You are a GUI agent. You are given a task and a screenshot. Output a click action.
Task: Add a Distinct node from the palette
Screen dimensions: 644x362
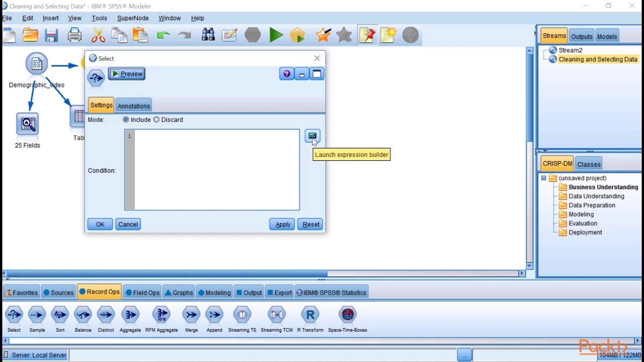106,319
